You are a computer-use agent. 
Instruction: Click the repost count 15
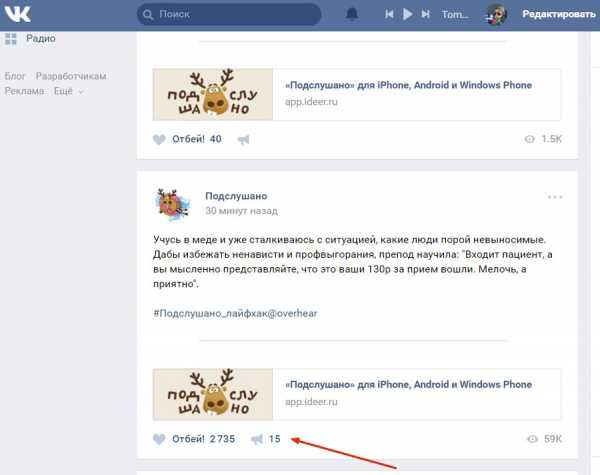tap(275, 439)
